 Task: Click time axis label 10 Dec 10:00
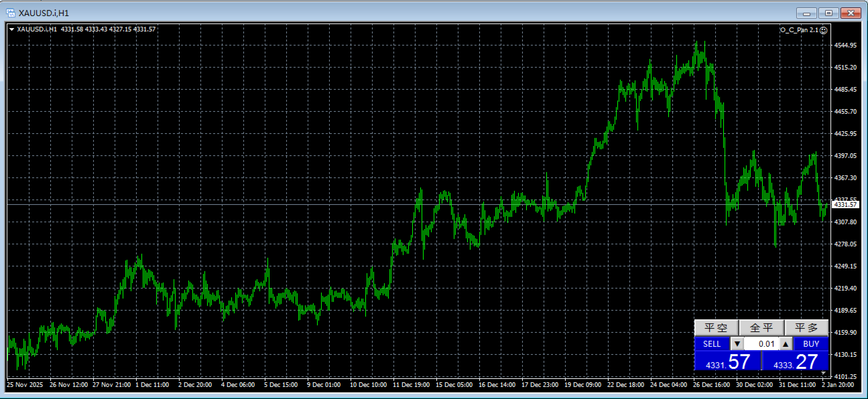click(369, 385)
